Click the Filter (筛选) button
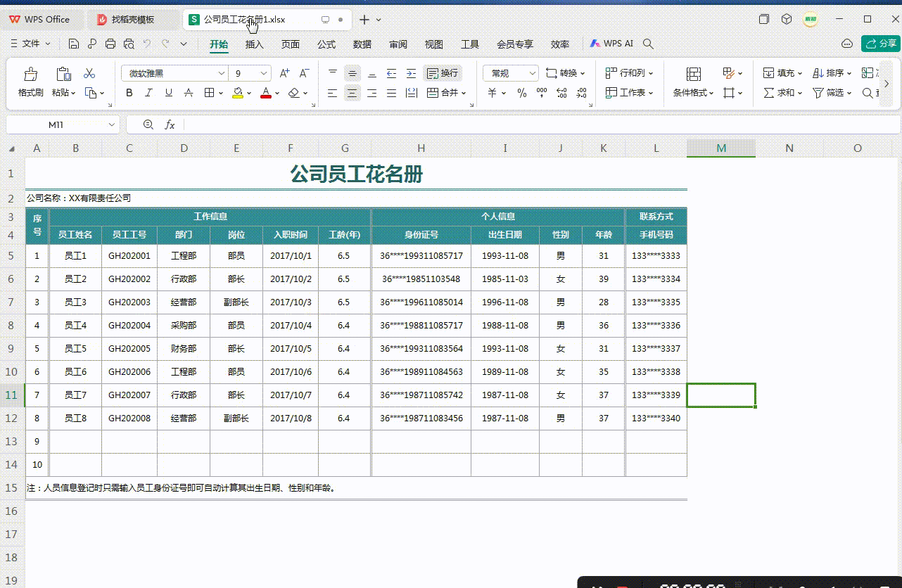Screen dimensions: 902x588 [832, 93]
